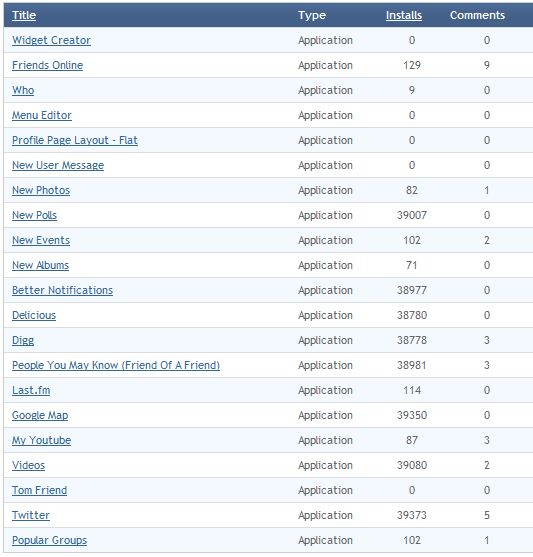The height and width of the screenshot is (557, 533).
Task: Click the Popular Groups link
Action: (49, 541)
